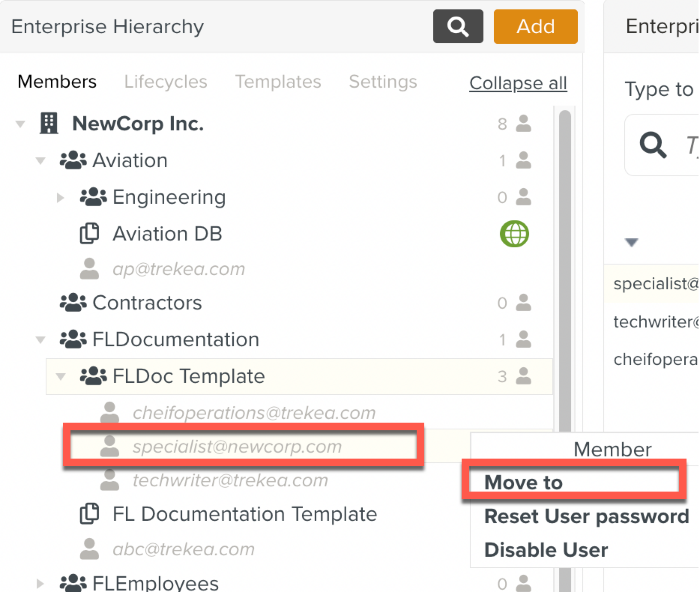Click user icon beside abc@trekea.com

click(x=89, y=549)
